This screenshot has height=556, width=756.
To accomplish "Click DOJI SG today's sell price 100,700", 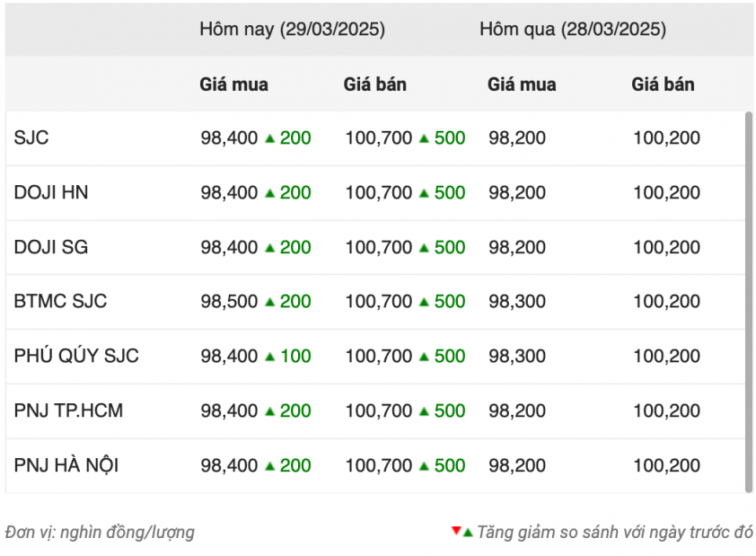I will point(379,247).
